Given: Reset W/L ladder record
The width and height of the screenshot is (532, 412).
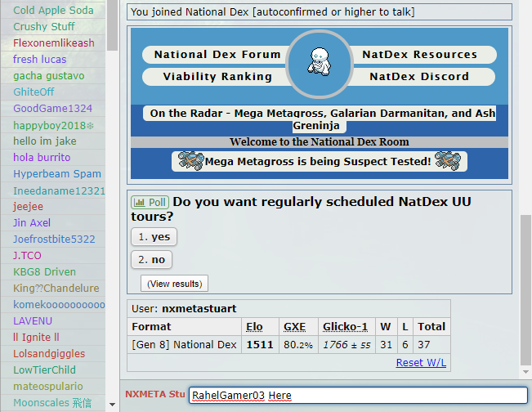Looking at the screenshot, I should tap(421, 362).
